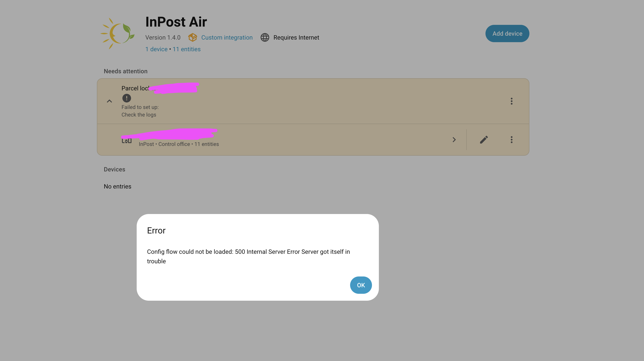The image size is (644, 361).
Task: Open the 1 device link
Action: click(157, 49)
